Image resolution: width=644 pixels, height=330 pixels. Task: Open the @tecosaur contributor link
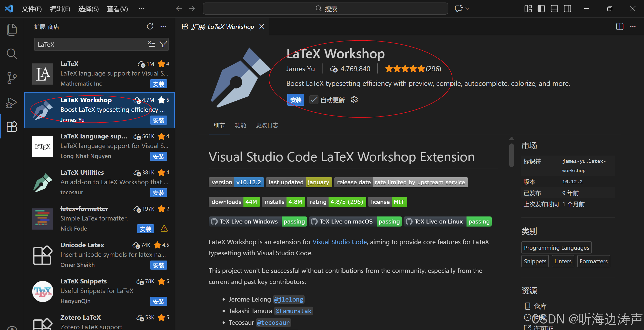pyautogui.click(x=273, y=323)
